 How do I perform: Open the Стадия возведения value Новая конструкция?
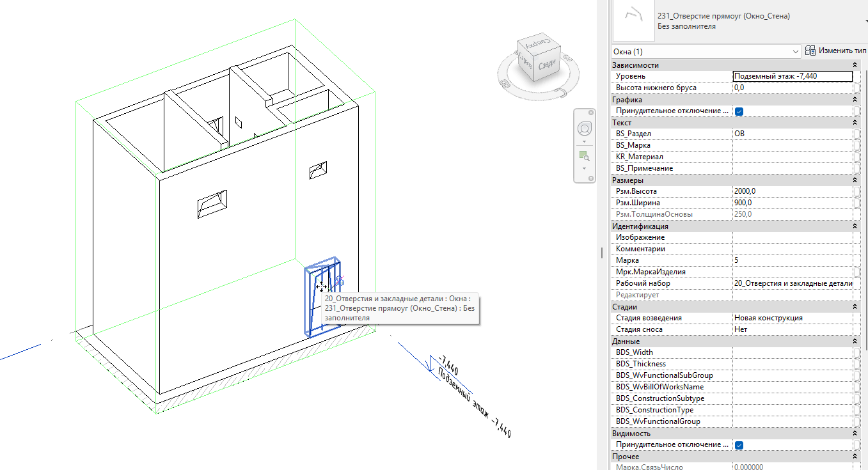[793, 318]
